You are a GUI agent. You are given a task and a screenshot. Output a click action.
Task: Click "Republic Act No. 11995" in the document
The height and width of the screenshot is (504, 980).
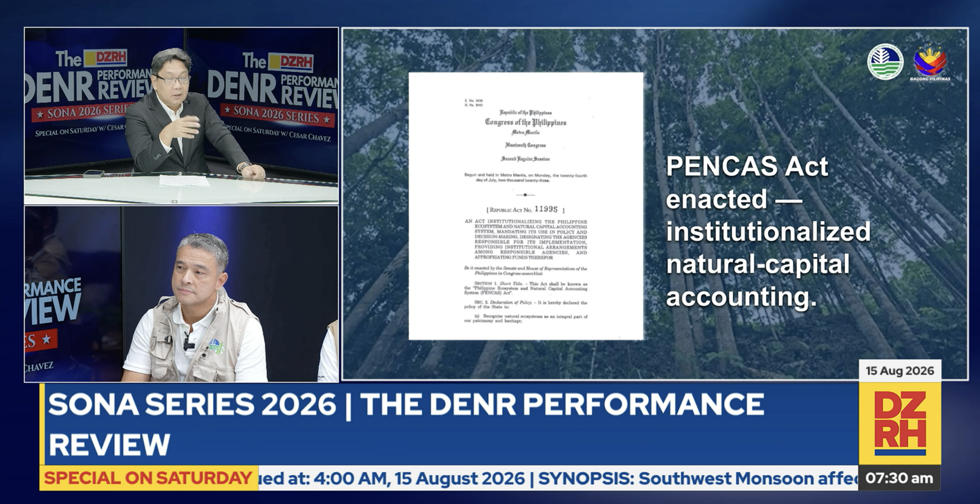click(525, 209)
